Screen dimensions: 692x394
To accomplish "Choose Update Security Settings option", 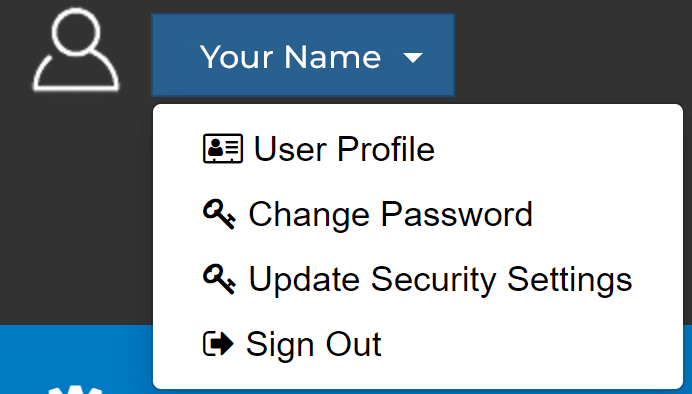I will point(417,279).
